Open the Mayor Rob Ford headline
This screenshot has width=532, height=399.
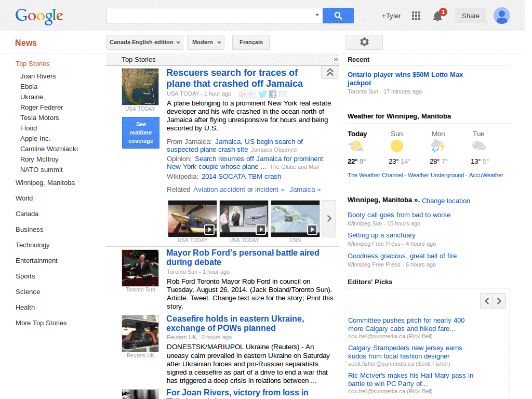(243, 258)
